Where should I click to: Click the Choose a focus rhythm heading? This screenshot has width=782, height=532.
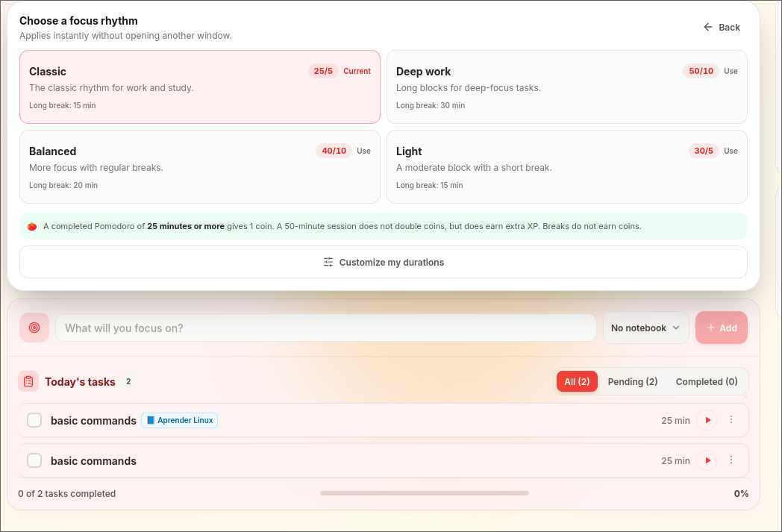point(78,21)
